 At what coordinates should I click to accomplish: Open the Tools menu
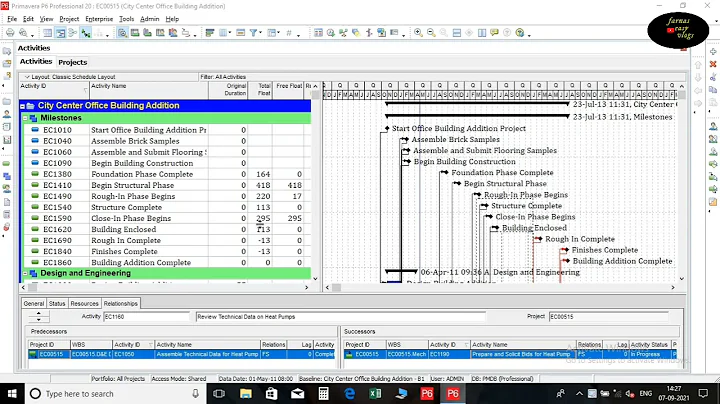(126, 19)
